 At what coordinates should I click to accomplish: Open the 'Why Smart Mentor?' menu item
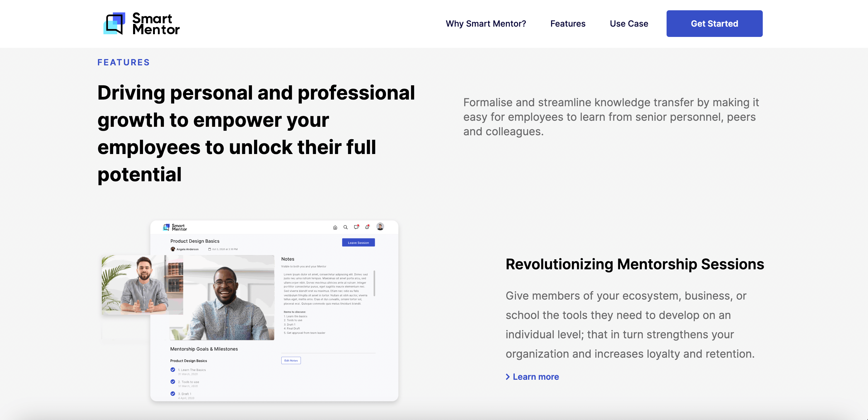485,24
